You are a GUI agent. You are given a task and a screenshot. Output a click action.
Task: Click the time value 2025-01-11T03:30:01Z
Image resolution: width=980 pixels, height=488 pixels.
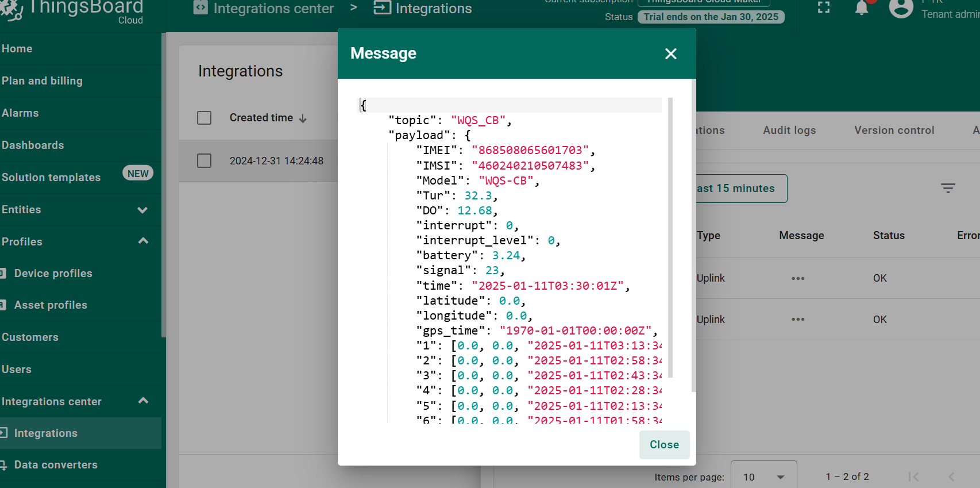tap(548, 286)
